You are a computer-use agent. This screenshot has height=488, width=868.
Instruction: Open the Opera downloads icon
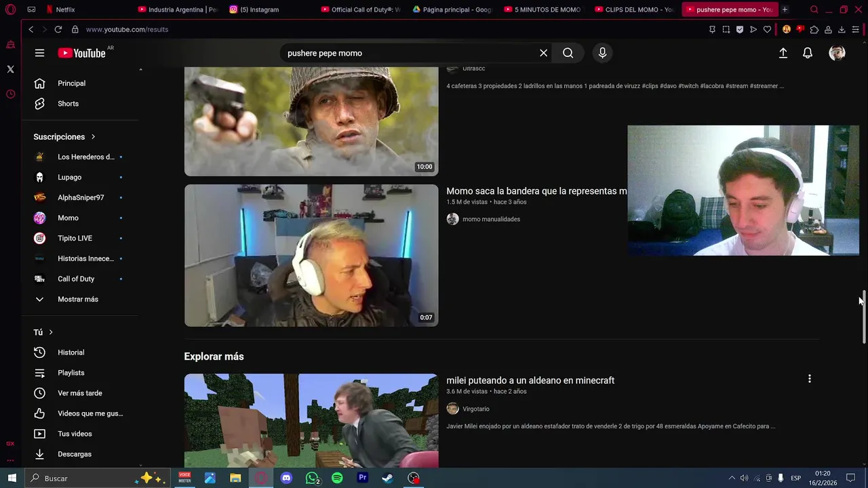842,29
